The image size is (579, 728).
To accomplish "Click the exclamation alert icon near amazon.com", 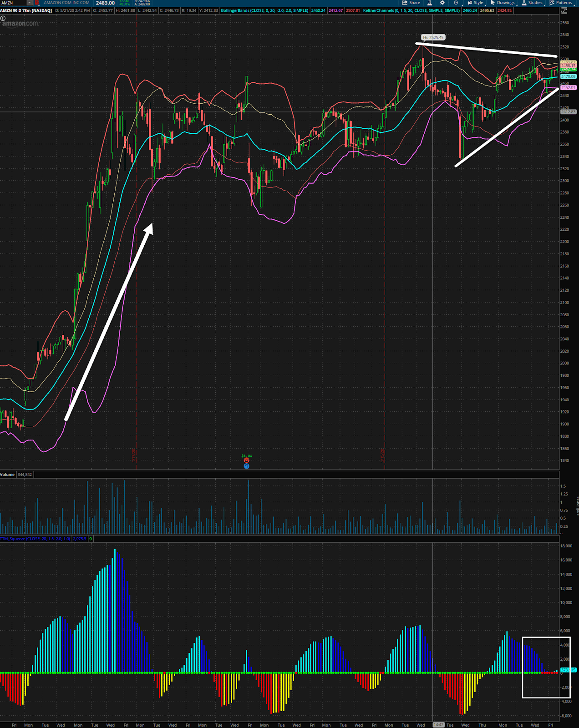I will click(x=3, y=18).
